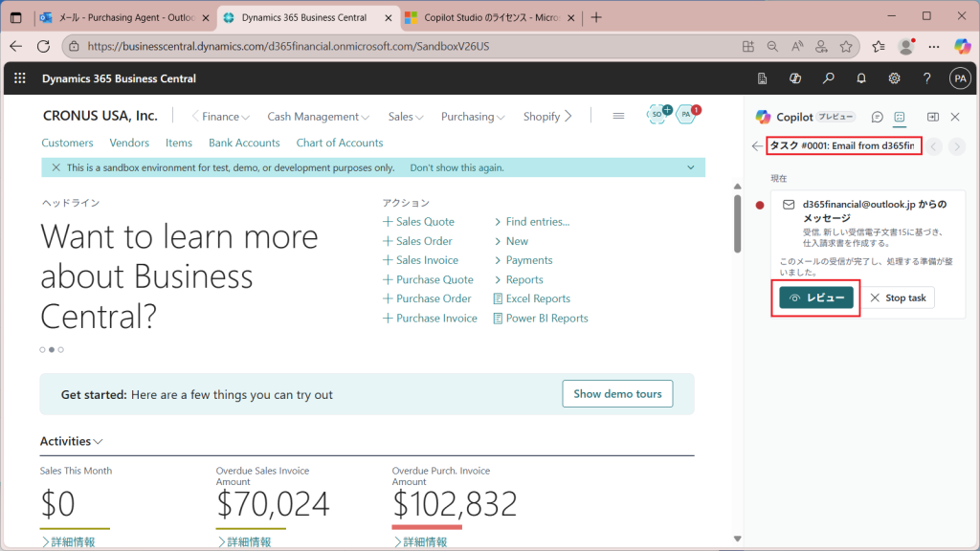Open the browser tab actions menu
Screen dimensions: 980x551
[x=15, y=17]
